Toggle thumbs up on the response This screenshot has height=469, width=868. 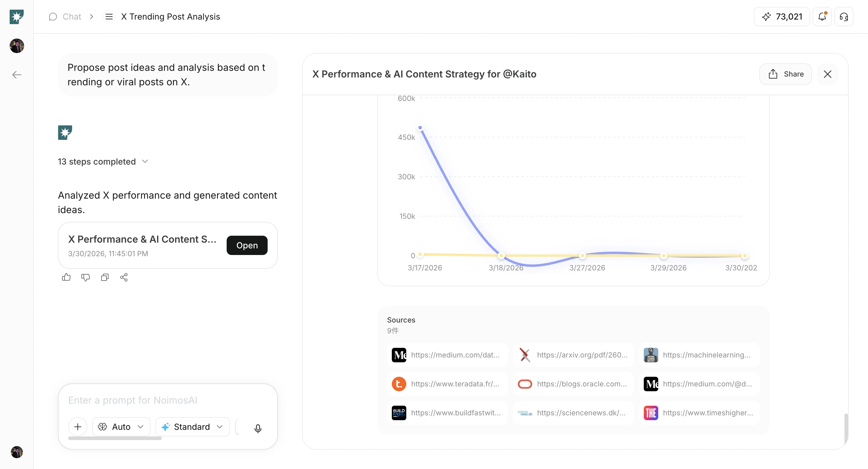coord(66,277)
